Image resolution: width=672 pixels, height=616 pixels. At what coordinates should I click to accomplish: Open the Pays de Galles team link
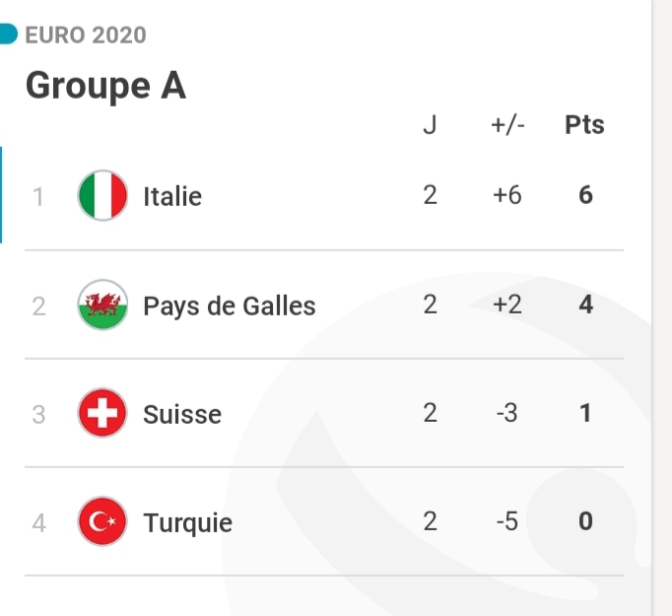coord(230,306)
